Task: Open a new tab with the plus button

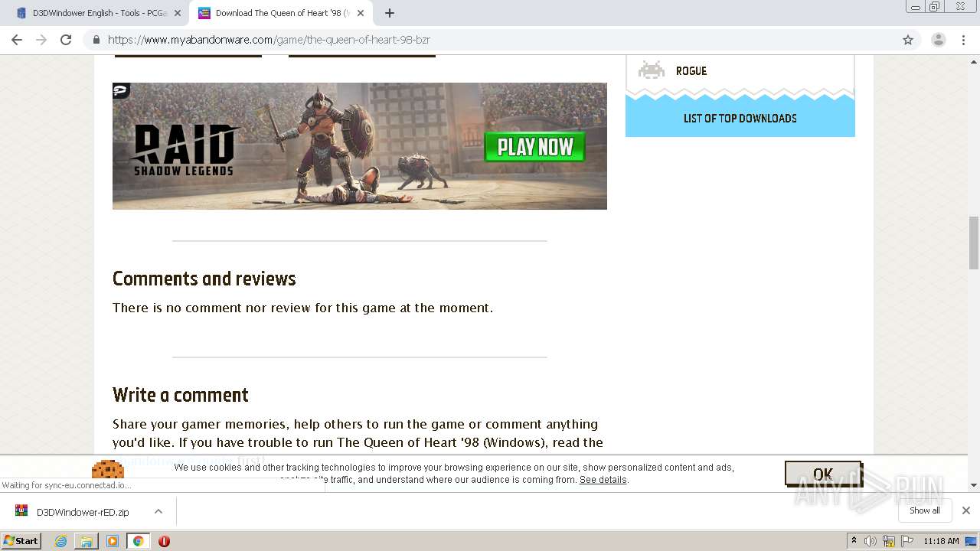Action: tap(390, 13)
